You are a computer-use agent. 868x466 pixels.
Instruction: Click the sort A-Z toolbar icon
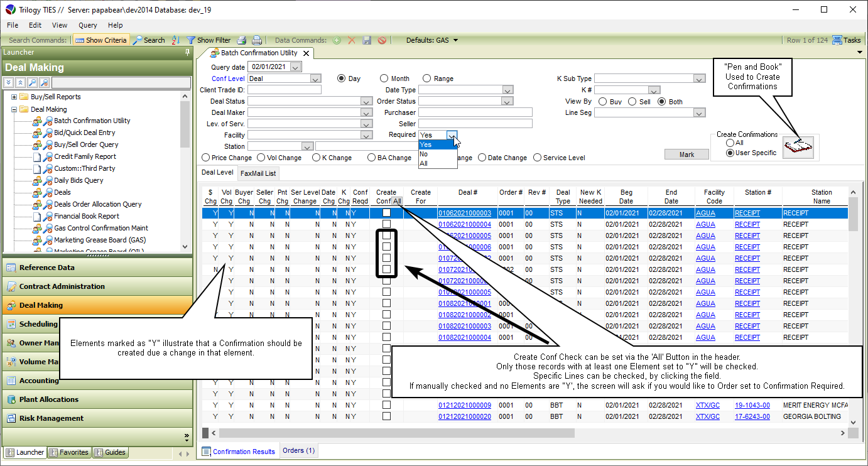(x=176, y=40)
